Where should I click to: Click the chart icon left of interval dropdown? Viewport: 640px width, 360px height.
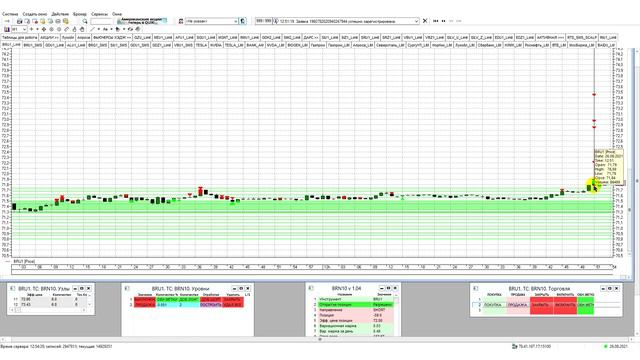(x=7, y=29)
